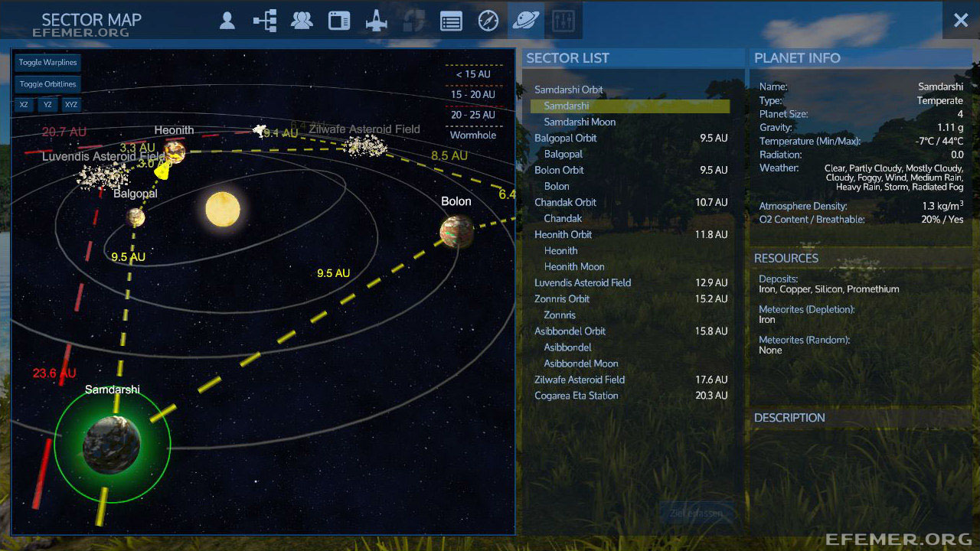This screenshot has width=980, height=551.
Task: Open the spaceship icon in top bar
Action: [377, 21]
